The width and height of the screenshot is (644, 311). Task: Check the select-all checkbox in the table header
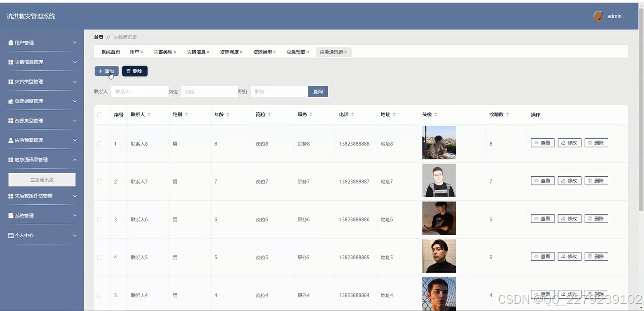[x=99, y=114]
